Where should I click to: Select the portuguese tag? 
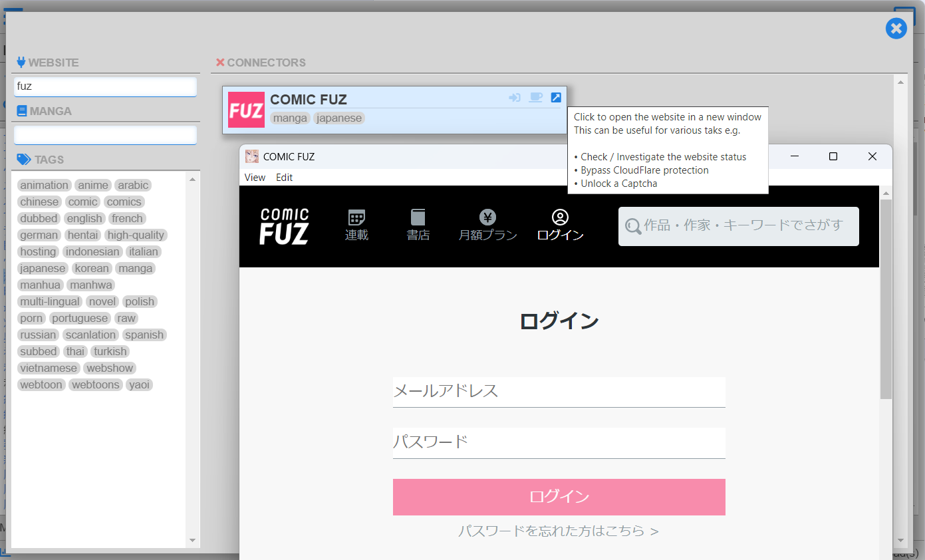(80, 318)
